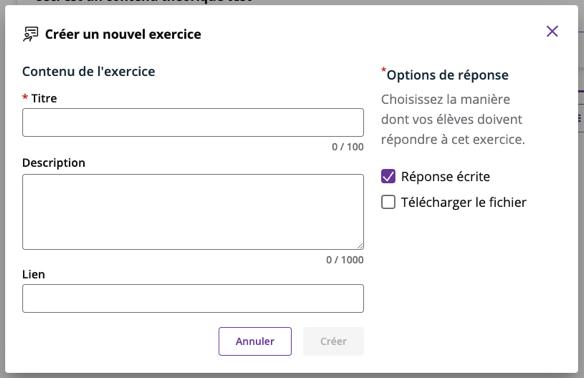Click the Créer un nouvel exercice heading
The height and width of the screenshot is (378, 584).
coord(123,34)
